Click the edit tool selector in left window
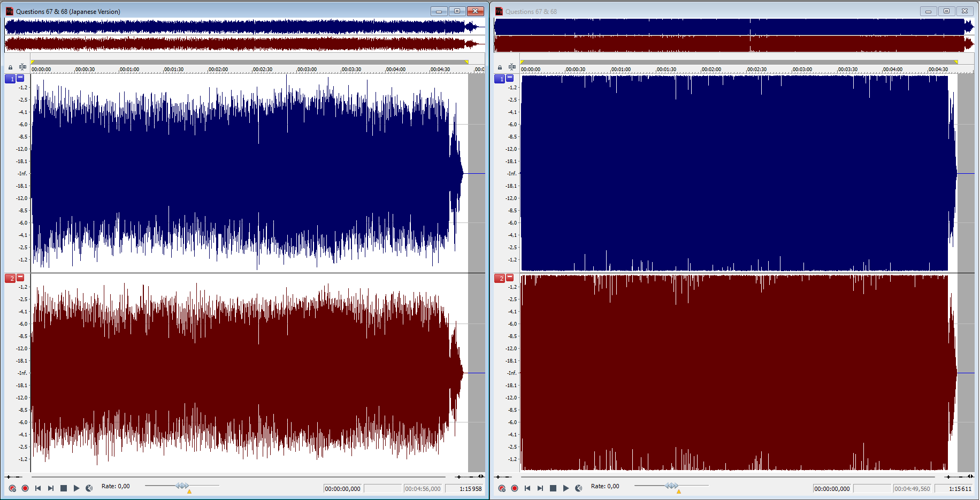 22,67
